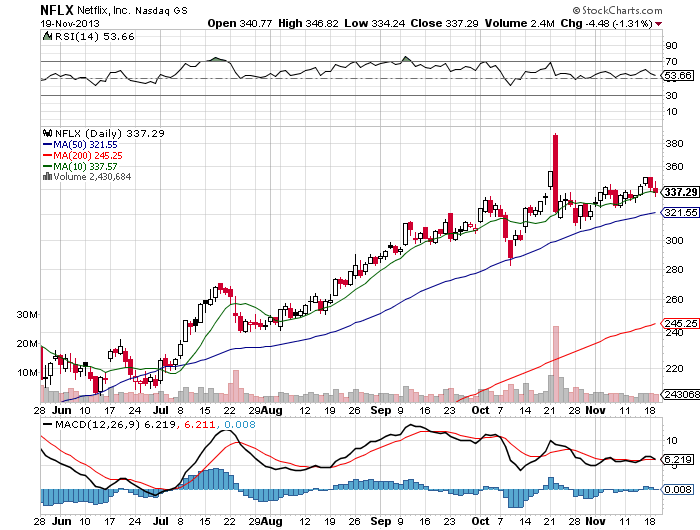Click the 'Close 337.29' value in header

coord(444,23)
